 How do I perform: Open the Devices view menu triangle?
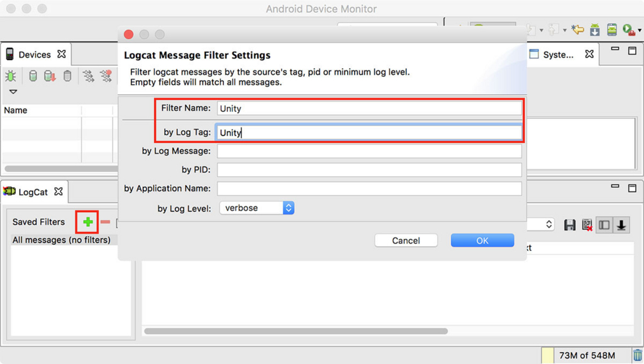coord(13,91)
